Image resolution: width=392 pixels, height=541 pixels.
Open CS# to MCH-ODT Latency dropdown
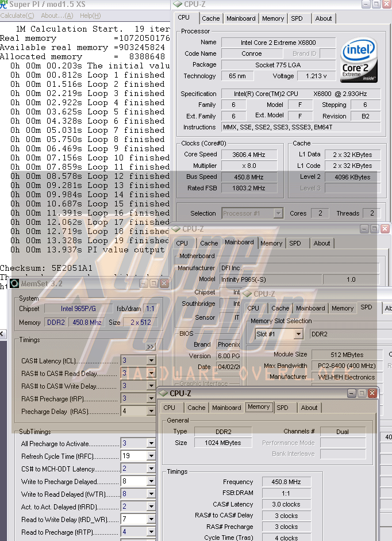click(151, 469)
